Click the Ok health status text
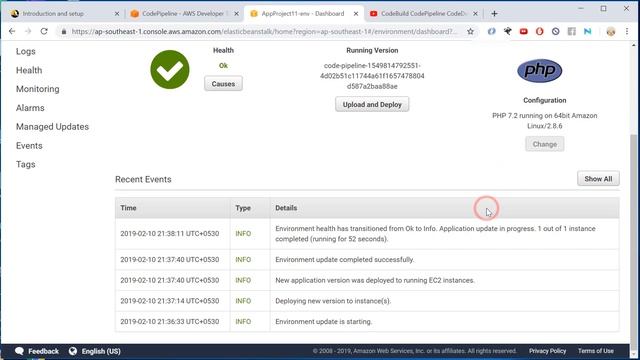The image size is (640, 360). 223,65
